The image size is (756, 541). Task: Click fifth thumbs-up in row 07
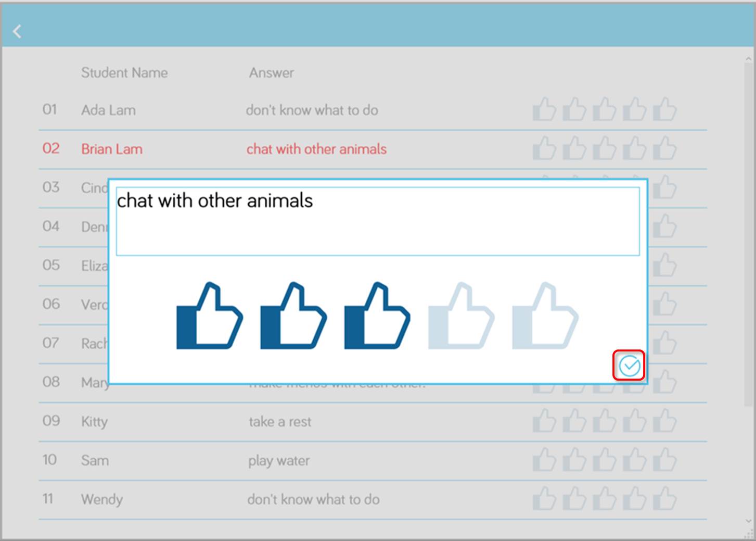click(x=665, y=343)
